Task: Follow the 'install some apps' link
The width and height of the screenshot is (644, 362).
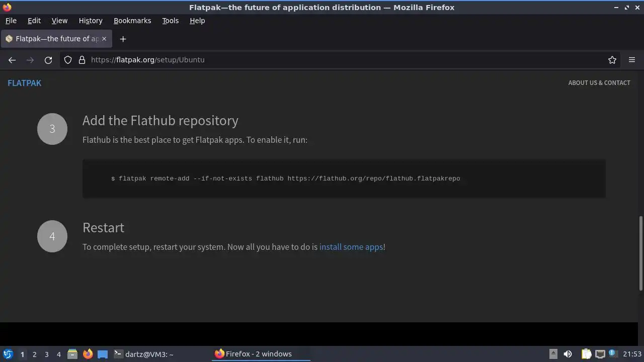Action: pyautogui.click(x=351, y=247)
